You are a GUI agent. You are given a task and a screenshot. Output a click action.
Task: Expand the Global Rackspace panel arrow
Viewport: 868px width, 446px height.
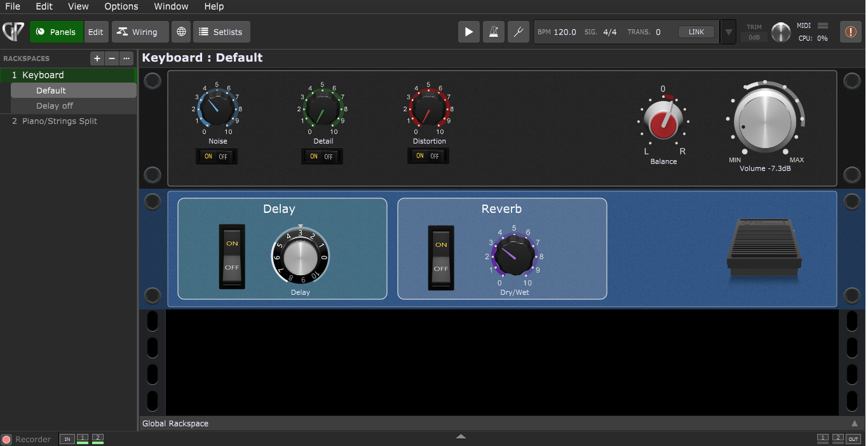click(x=855, y=423)
